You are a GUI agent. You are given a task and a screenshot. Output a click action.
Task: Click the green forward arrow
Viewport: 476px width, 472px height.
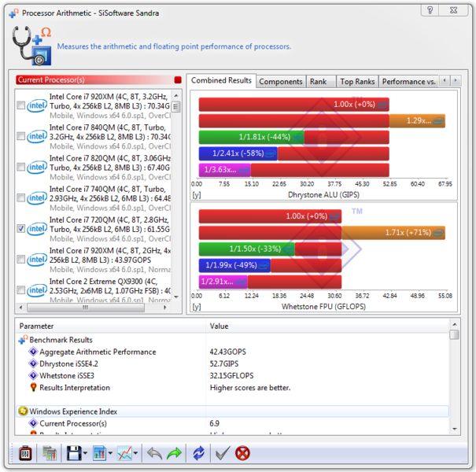click(x=174, y=453)
